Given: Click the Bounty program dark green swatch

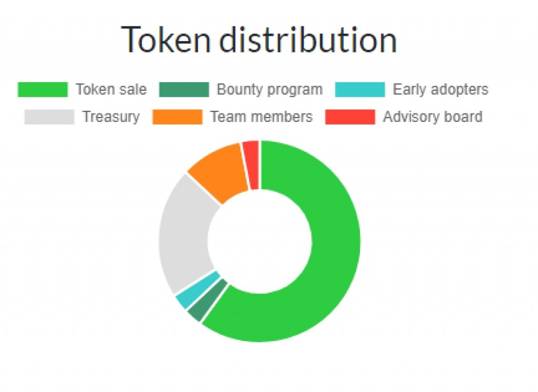Looking at the screenshot, I should tap(184, 89).
